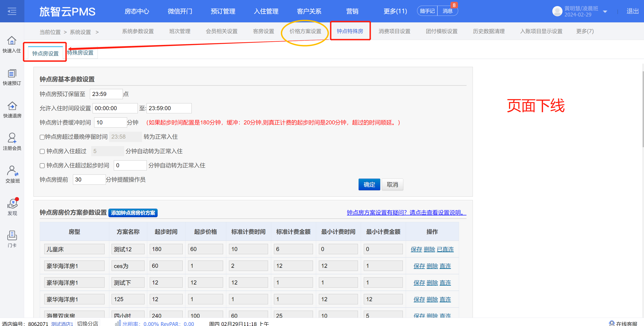Go to 消费项目设置 tab

394,31
